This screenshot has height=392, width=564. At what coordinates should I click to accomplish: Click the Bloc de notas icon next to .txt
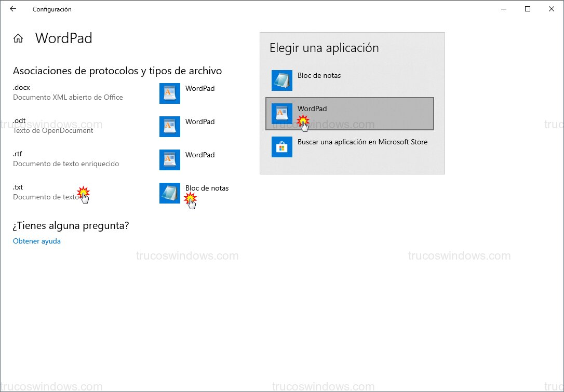[169, 193]
